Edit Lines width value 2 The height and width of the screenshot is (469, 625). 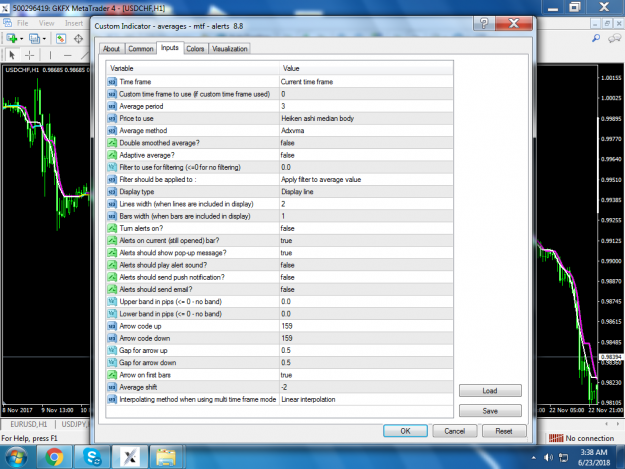366,204
